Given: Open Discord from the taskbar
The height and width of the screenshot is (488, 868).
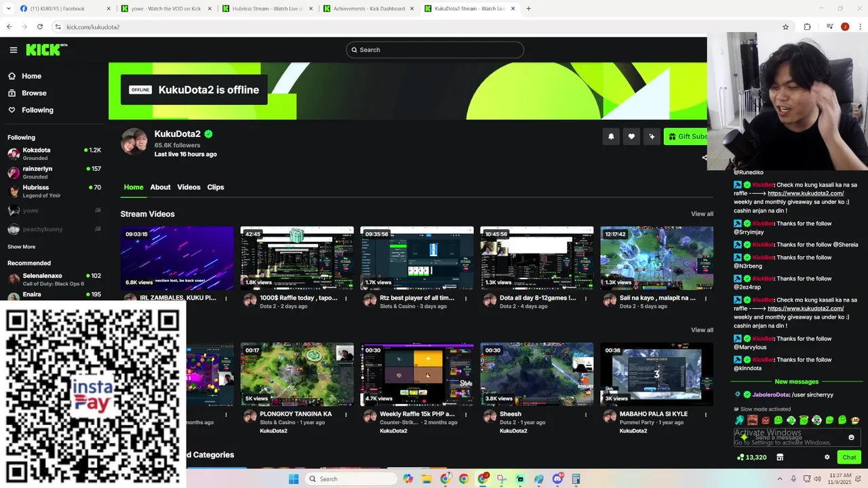Looking at the screenshot, I should (x=557, y=479).
